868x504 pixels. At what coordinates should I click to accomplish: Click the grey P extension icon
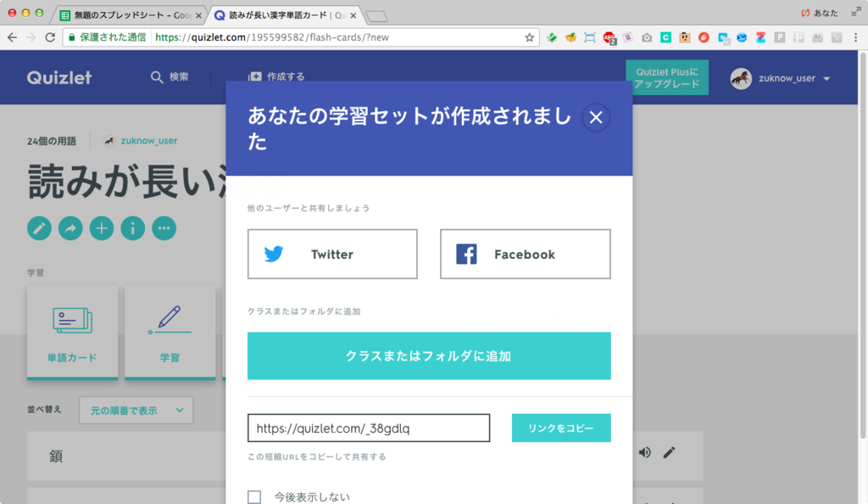point(780,37)
